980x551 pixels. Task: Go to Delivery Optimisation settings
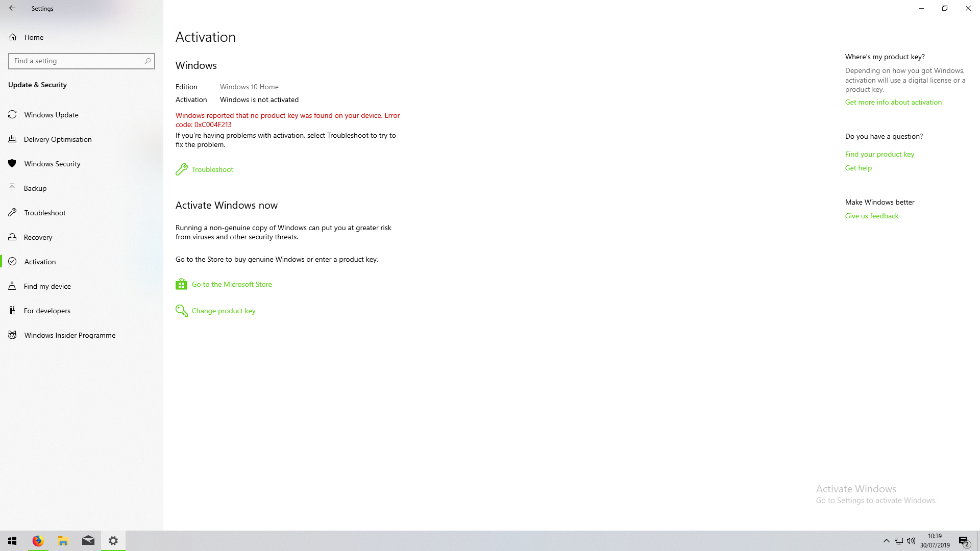pyautogui.click(x=82, y=139)
